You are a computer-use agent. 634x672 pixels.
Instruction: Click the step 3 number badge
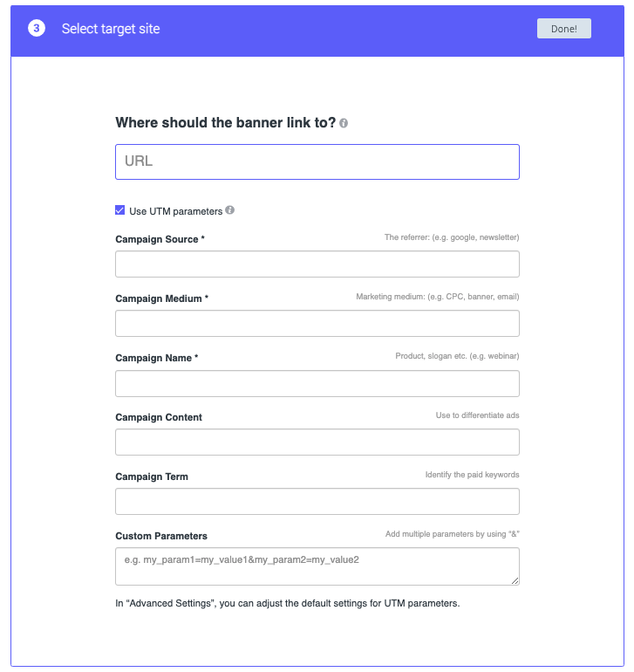point(37,29)
